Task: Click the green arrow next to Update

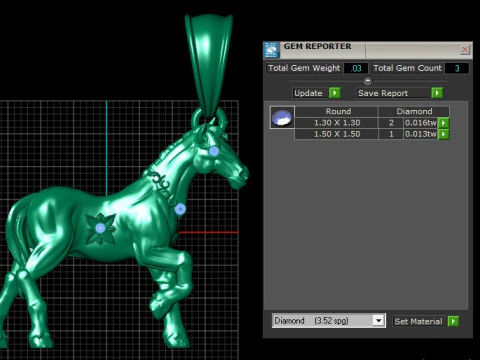Action: (x=334, y=93)
